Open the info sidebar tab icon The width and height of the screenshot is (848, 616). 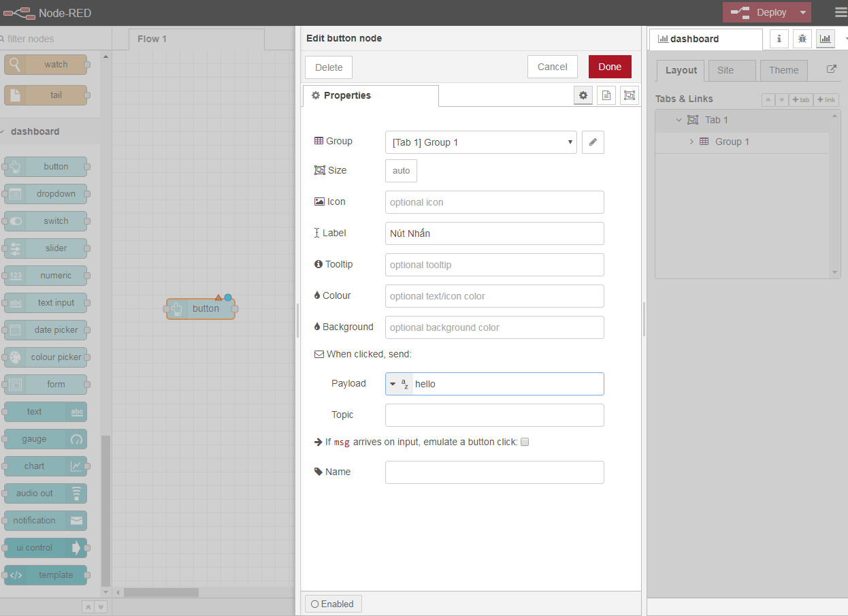click(x=779, y=39)
